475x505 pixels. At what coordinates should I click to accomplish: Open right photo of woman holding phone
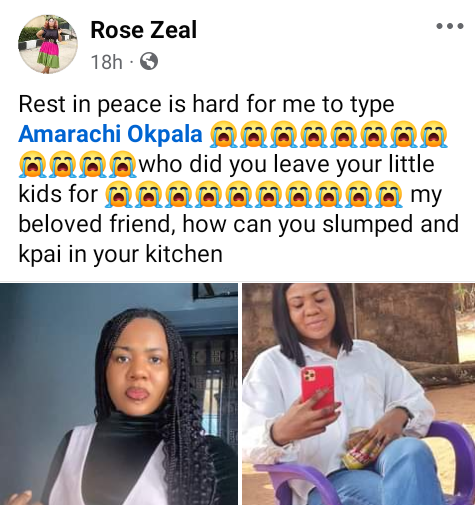click(x=359, y=394)
